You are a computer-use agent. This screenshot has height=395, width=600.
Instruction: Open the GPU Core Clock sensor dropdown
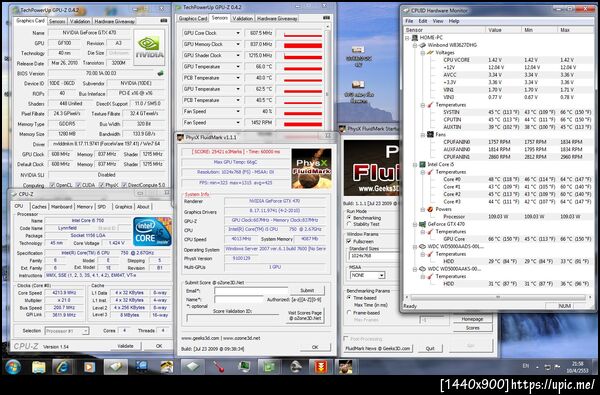(x=238, y=33)
